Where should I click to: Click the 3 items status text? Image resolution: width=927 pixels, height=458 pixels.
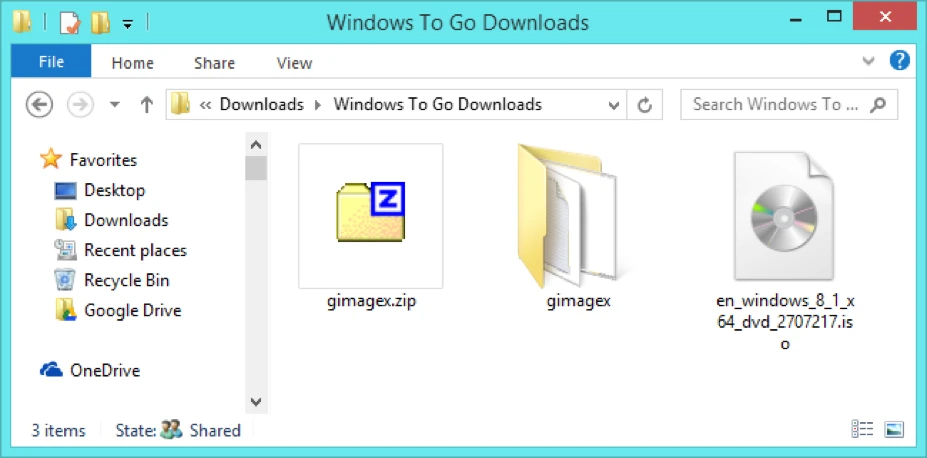(58, 430)
